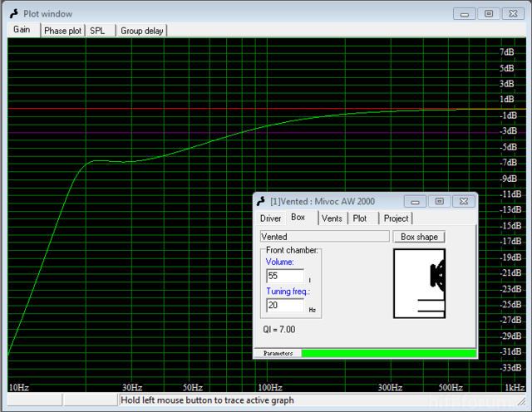Switch to the Project tab
Image resolution: width=532 pixels, height=412 pixels.
[396, 218]
